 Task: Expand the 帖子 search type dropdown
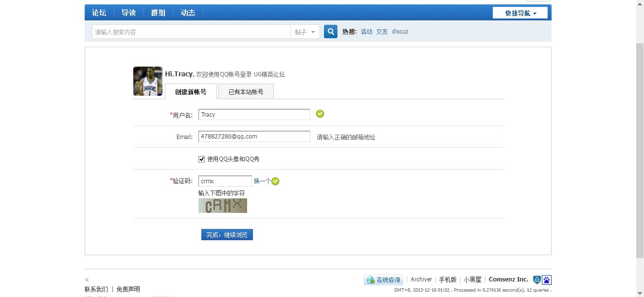pos(305,32)
